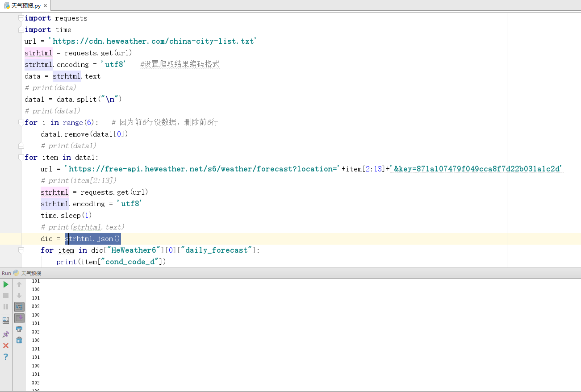Image resolution: width=581 pixels, height=392 pixels.
Task: Clear console output with trash icon
Action: click(19, 340)
